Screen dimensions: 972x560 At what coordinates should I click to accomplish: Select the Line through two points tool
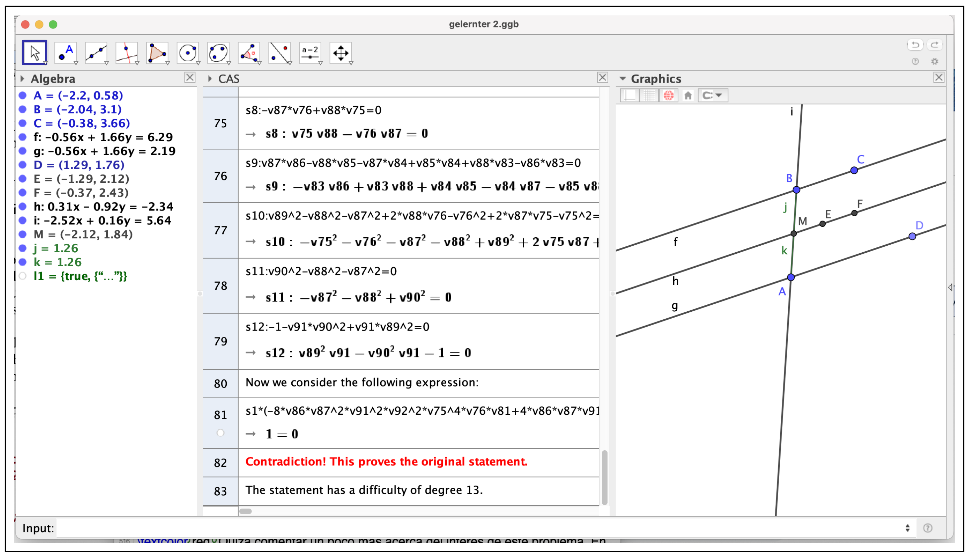coord(96,53)
